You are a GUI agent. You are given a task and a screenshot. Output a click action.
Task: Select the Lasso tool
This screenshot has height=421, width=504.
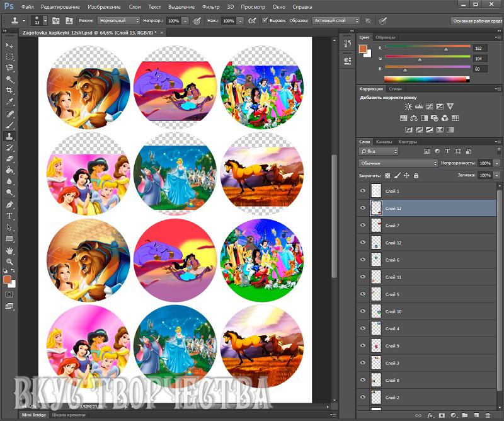(9, 68)
